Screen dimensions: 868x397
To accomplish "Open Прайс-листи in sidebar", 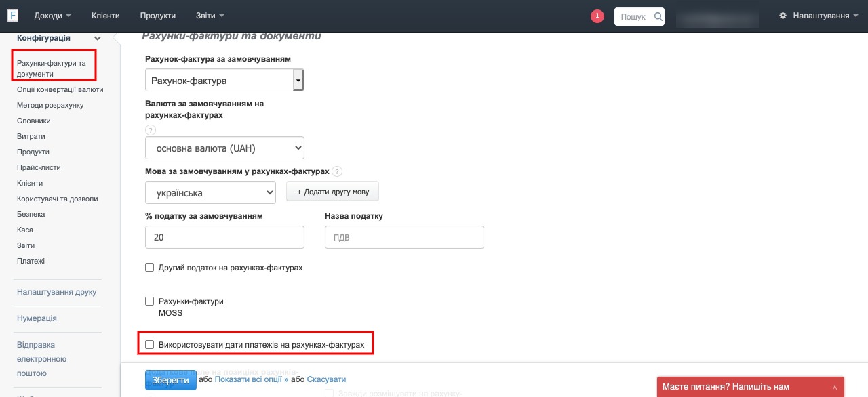I will click(x=39, y=167).
